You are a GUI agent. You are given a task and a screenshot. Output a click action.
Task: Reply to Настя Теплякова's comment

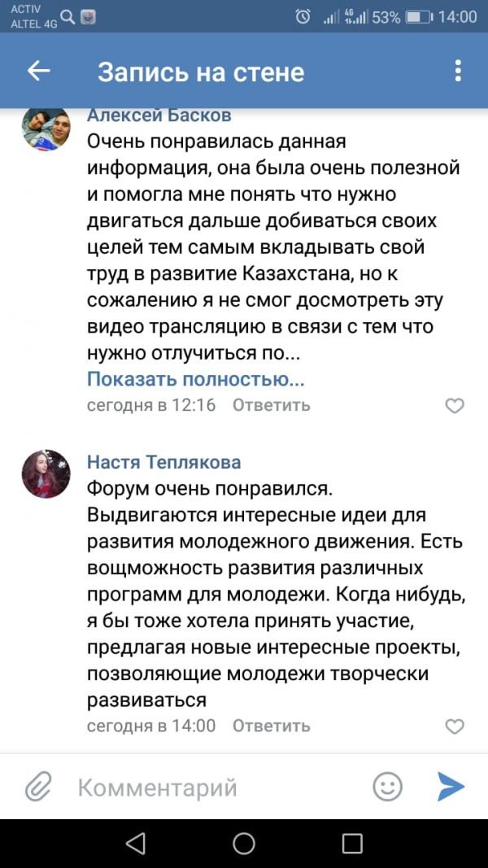[x=271, y=726]
